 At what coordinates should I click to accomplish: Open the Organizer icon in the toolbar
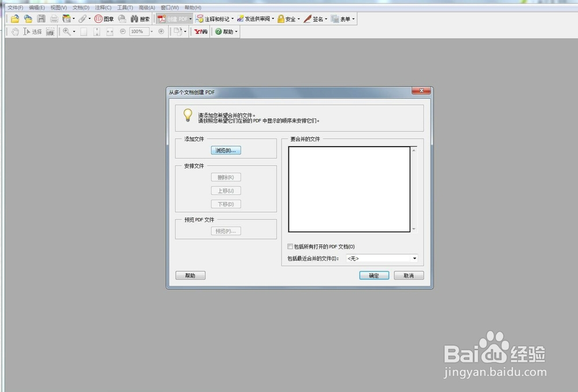[66, 19]
